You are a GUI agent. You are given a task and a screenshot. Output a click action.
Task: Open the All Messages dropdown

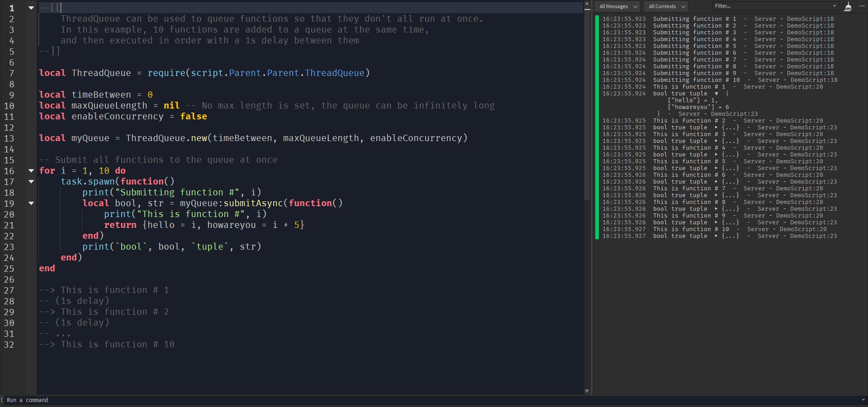617,6
